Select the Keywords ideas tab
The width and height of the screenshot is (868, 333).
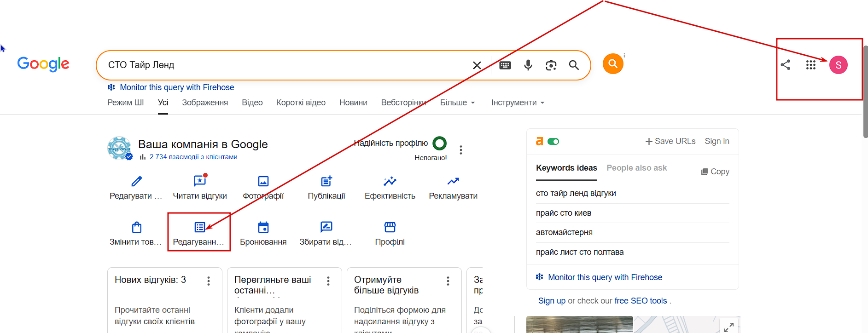coord(566,168)
